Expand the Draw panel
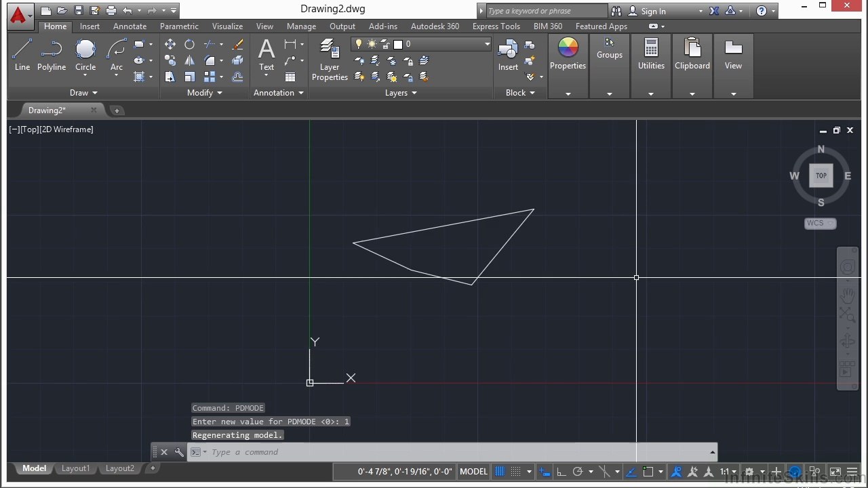 [84, 93]
